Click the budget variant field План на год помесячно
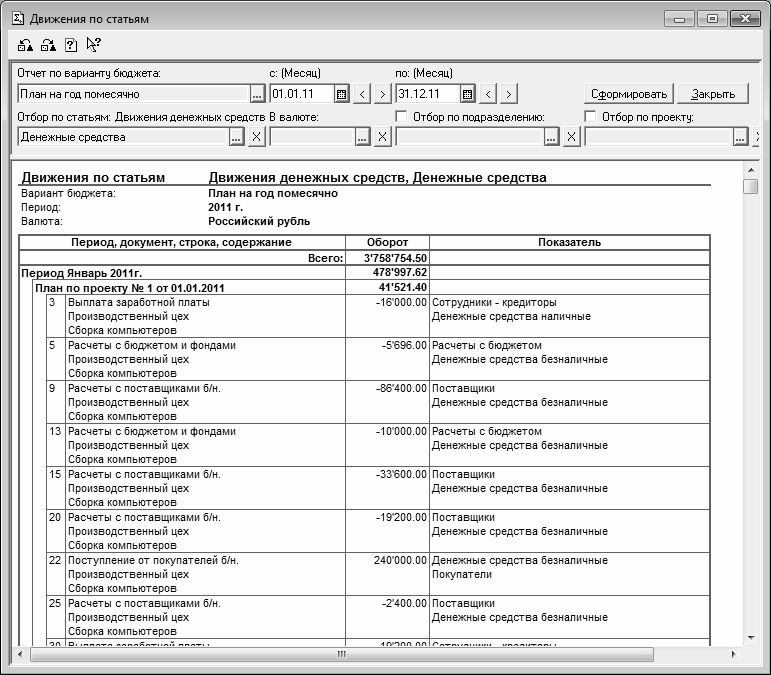 pos(133,94)
